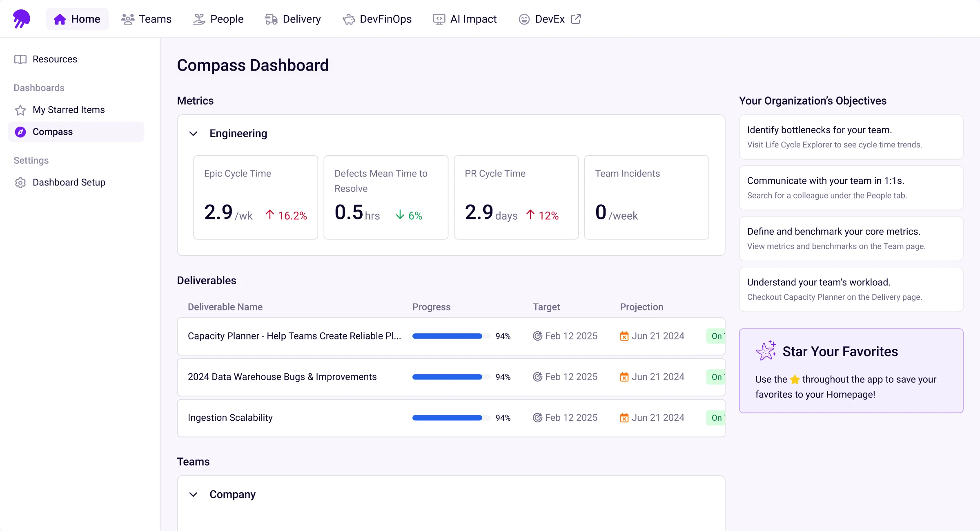The width and height of the screenshot is (980, 531).
Task: Click the orange calendar icon beside Jun 21 2024
Action: [624, 336]
